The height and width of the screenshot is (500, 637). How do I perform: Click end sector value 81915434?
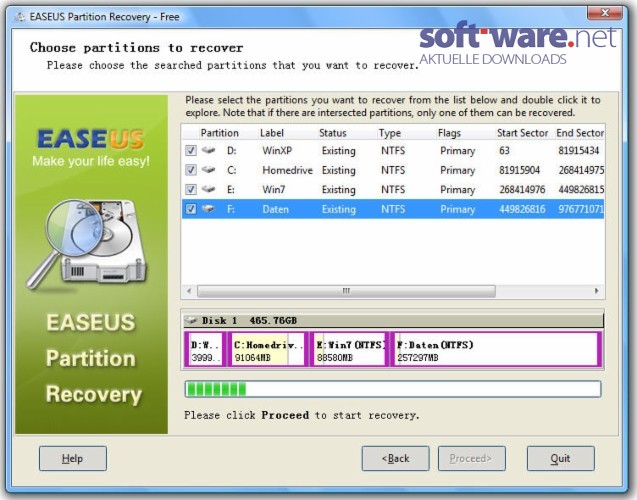(x=578, y=151)
